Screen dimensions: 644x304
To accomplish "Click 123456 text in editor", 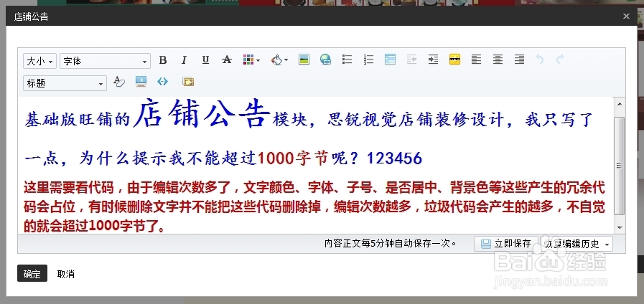I will 394,158.
